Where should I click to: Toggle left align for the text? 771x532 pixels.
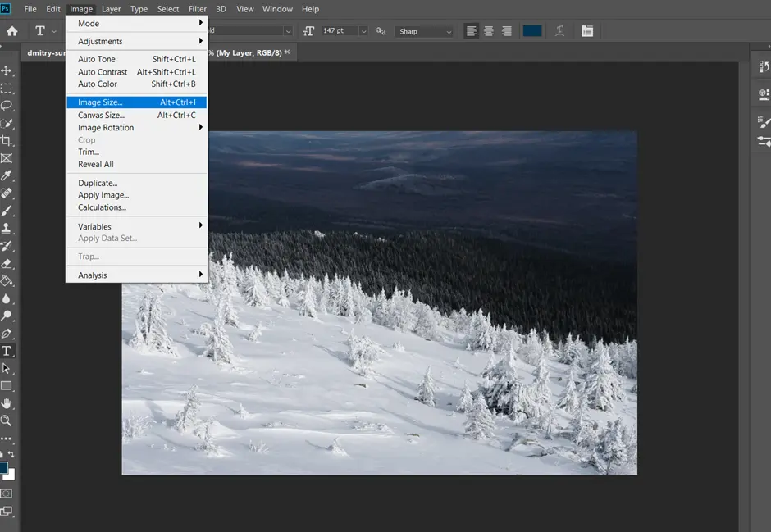tap(471, 30)
